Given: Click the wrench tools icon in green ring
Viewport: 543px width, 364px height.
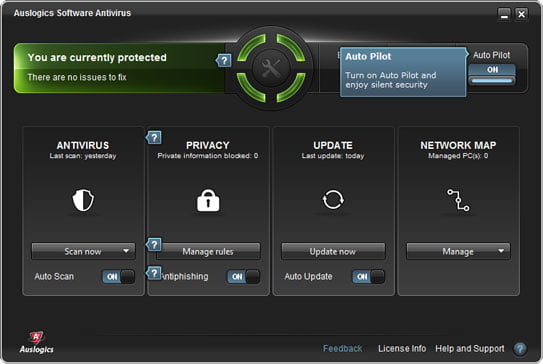Looking at the screenshot, I should (x=271, y=68).
